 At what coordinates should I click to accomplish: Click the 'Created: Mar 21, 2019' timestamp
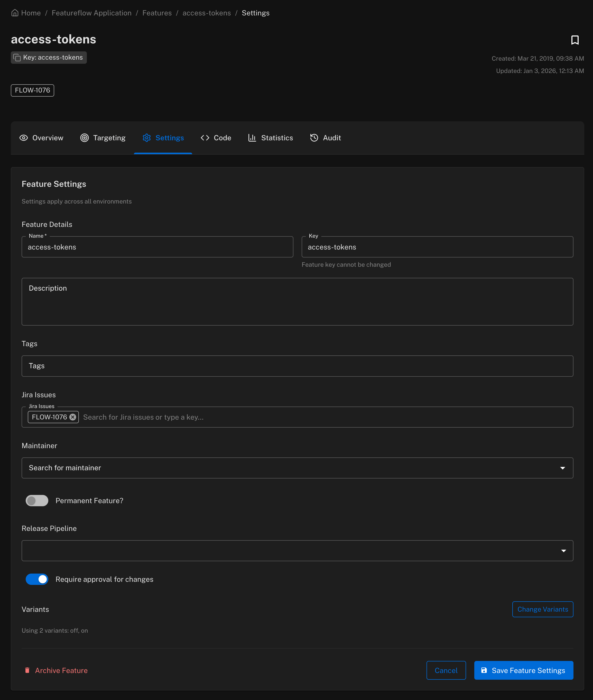[x=538, y=59]
